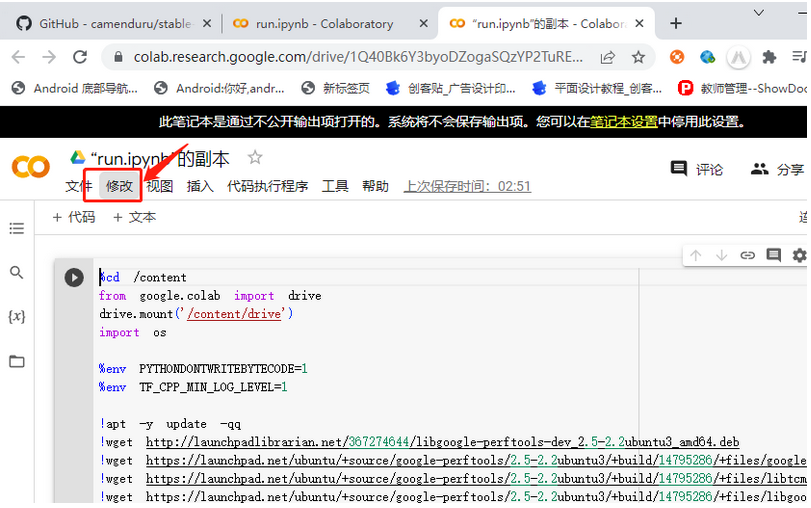
Task: Go back in browser history
Action: point(18,57)
